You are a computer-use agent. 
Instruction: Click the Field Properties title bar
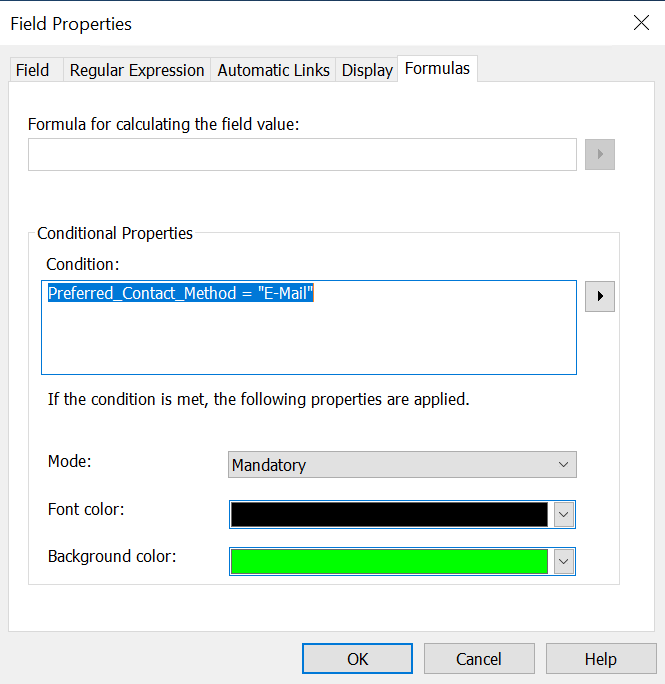(300, 23)
